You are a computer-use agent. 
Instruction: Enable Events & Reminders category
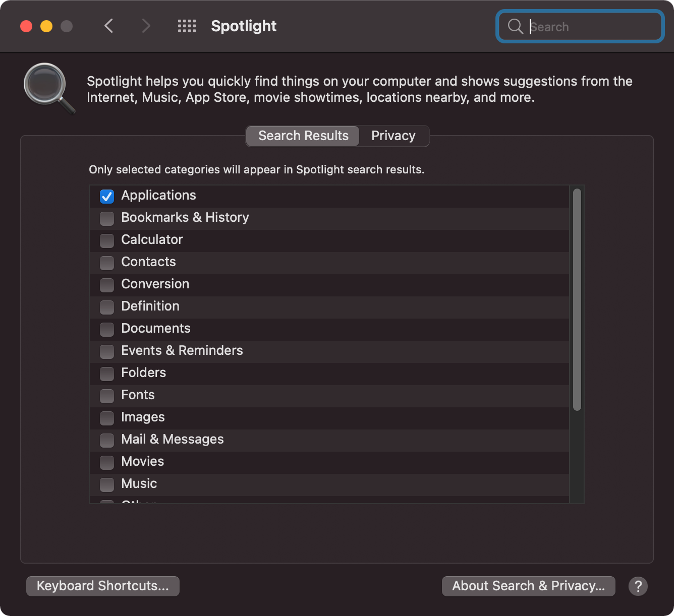pos(107,351)
